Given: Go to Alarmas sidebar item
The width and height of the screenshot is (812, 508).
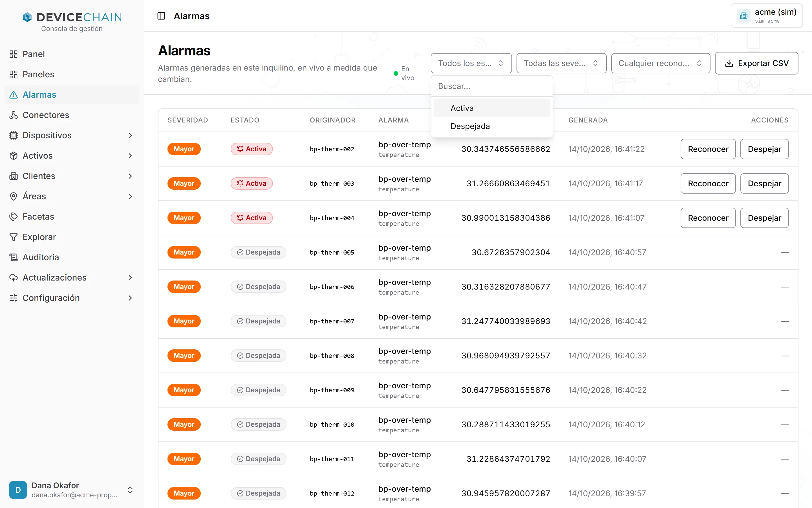Looking at the screenshot, I should click(72, 95).
